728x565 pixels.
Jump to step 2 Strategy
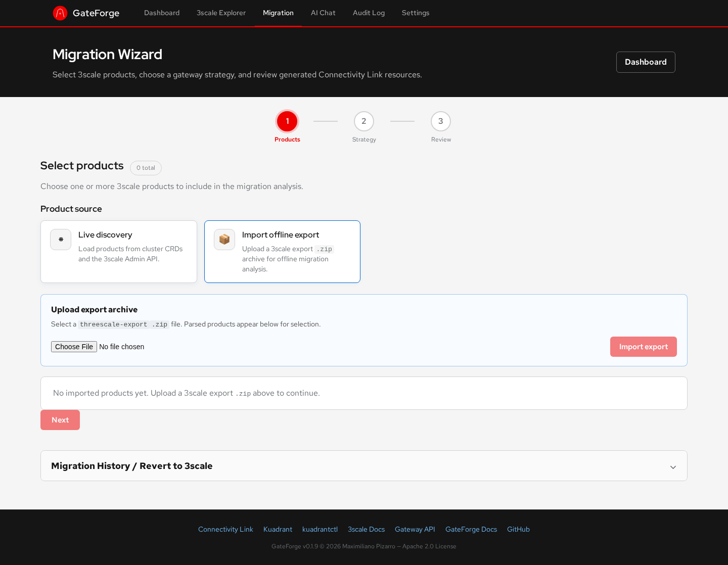pos(364,121)
